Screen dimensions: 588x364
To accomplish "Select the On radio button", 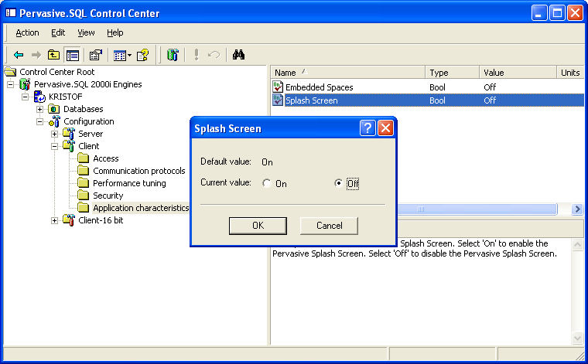I will pyautogui.click(x=267, y=183).
